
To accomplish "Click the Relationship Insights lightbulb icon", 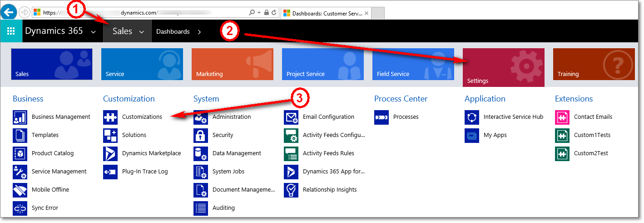I will 291,190.
